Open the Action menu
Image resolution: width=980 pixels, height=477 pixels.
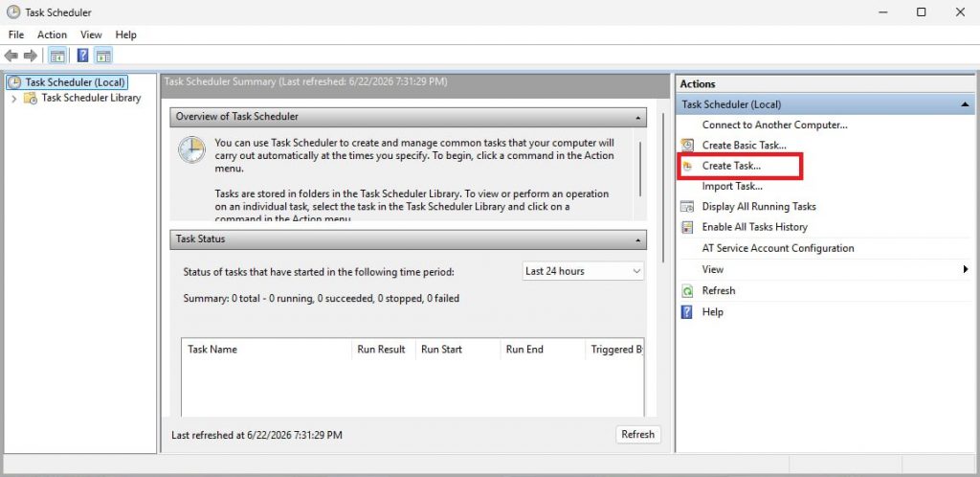(x=52, y=35)
